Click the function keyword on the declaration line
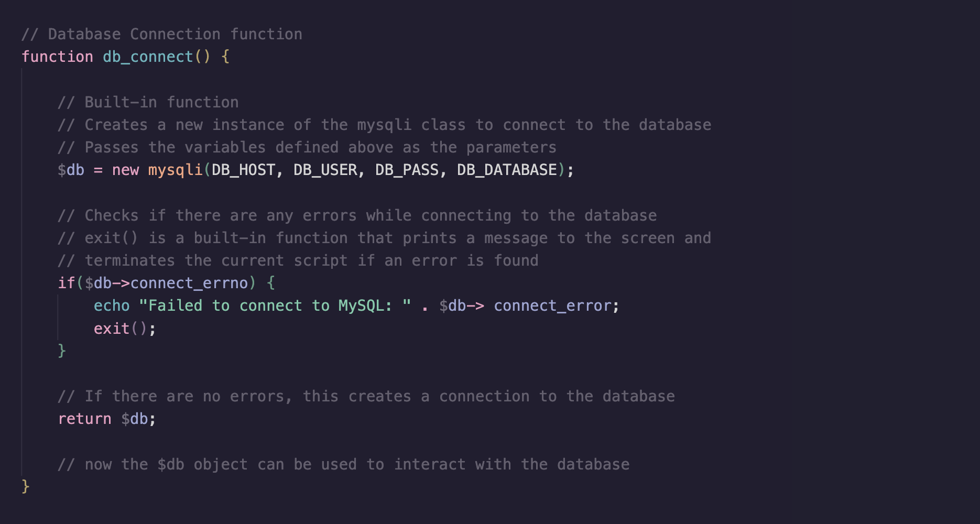The height and width of the screenshot is (524, 980). click(x=57, y=57)
